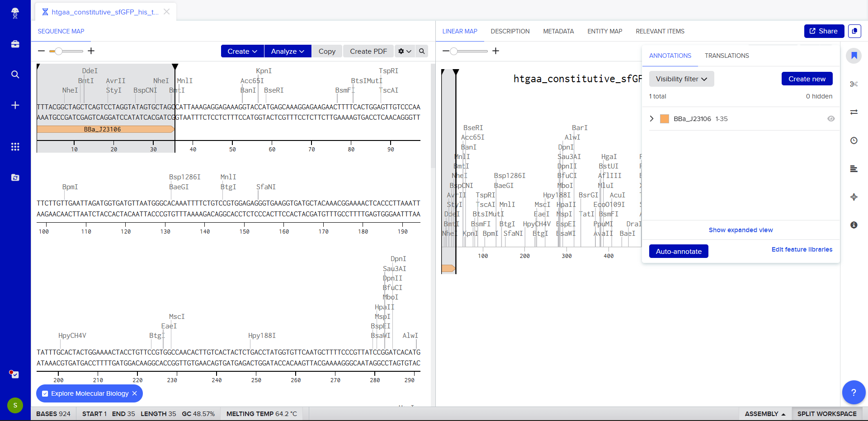This screenshot has width=868, height=421.
Task: Open the Projects briefcase icon
Action: coord(15,44)
